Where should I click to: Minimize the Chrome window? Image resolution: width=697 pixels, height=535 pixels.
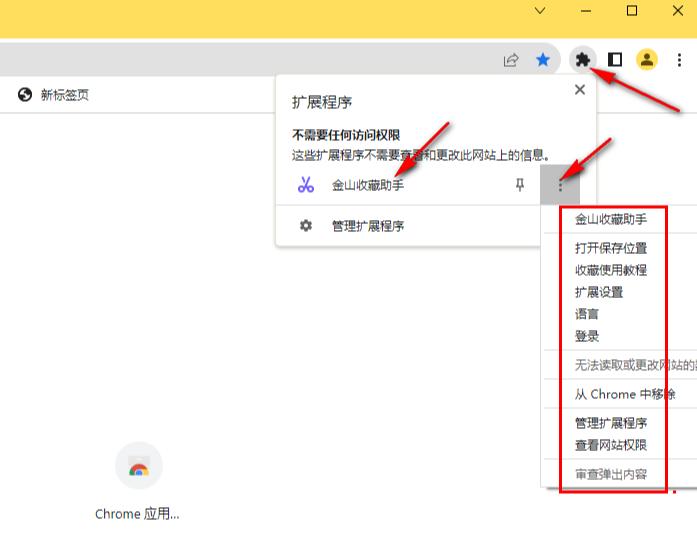586,11
